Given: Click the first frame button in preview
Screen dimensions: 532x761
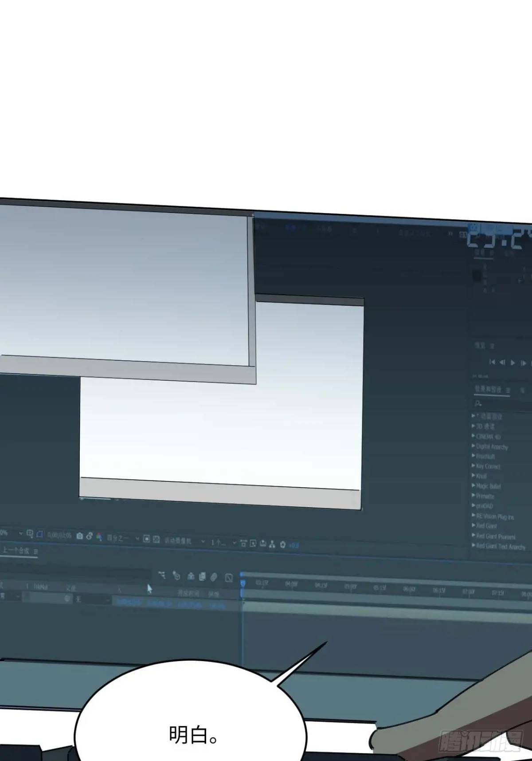Looking at the screenshot, I should point(492,362).
